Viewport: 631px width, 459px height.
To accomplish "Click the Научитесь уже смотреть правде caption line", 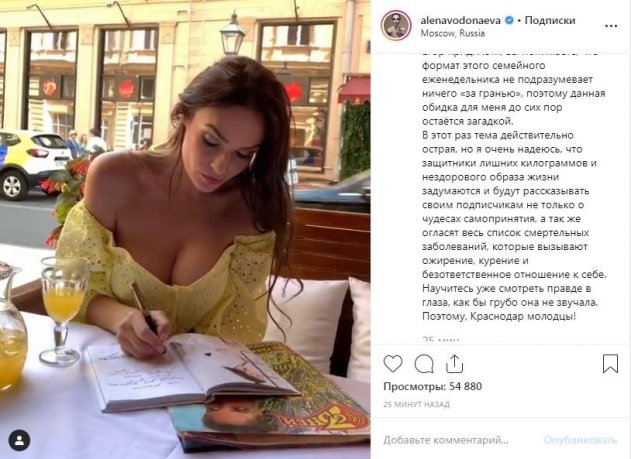I will pyautogui.click(x=506, y=288).
